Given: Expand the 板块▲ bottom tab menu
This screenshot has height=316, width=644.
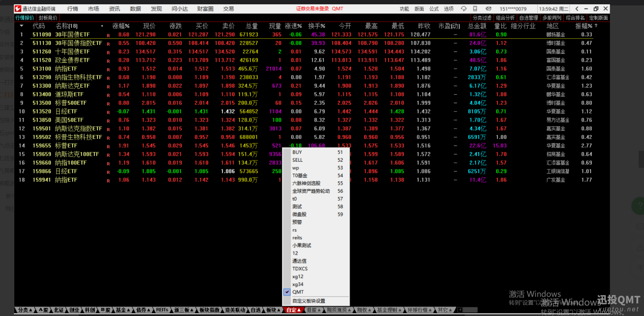Looking at the screenshot, I should [273, 310].
